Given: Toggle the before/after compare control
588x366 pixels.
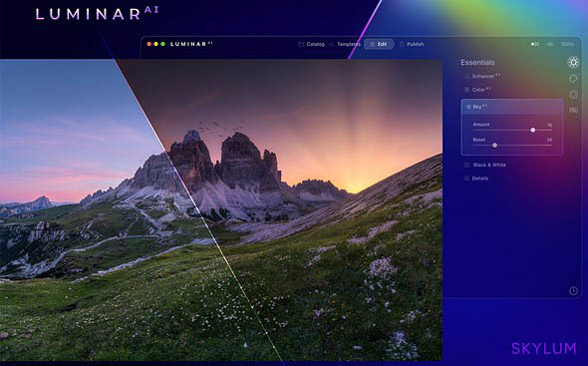Looking at the screenshot, I should pos(535,44).
